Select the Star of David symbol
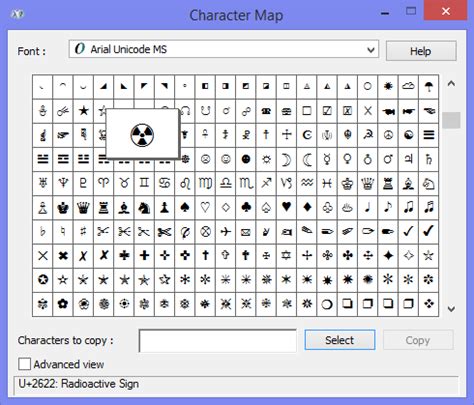This screenshot has height=405, width=474. click(286, 256)
